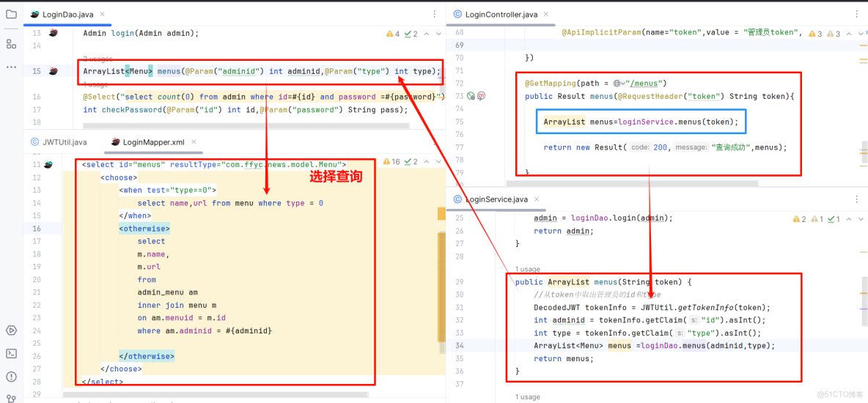Image resolution: width=868 pixels, height=403 pixels.
Task: Click horizontal scrollbar in LoginDao.java editor
Action: click(x=246, y=126)
